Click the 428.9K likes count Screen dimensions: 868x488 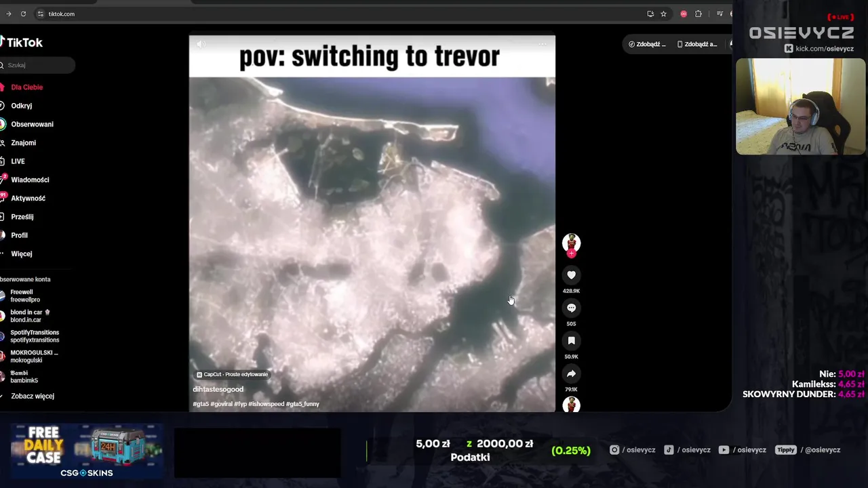point(571,291)
